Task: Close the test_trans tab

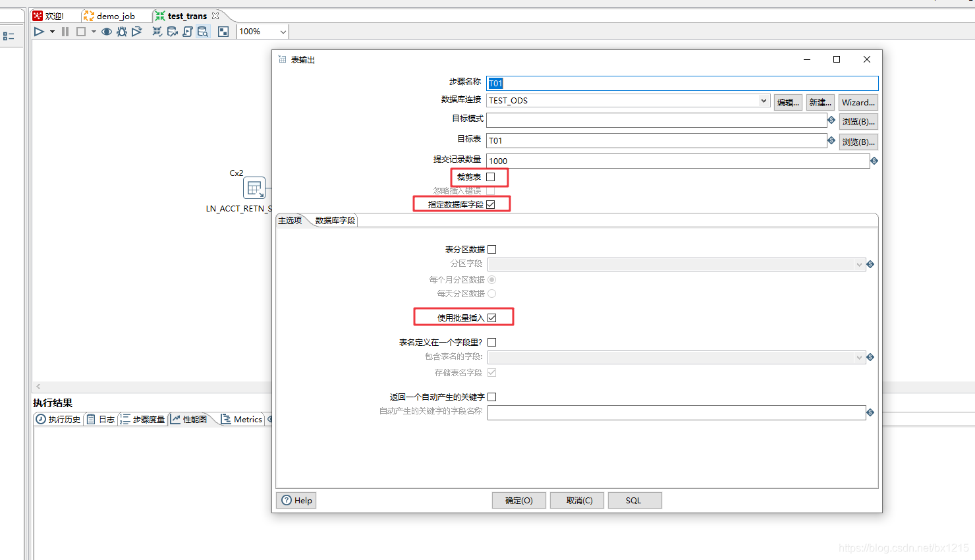Action: tap(215, 16)
